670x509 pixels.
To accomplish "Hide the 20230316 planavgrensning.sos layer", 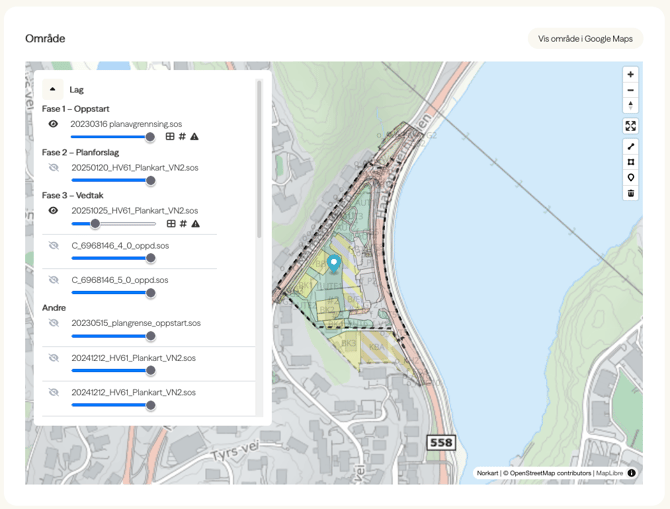I will [53, 124].
